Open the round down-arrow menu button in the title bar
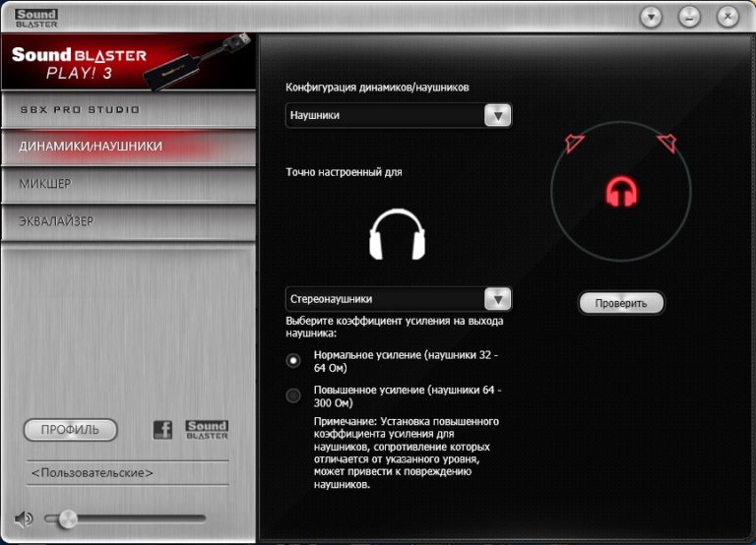 [x=651, y=18]
